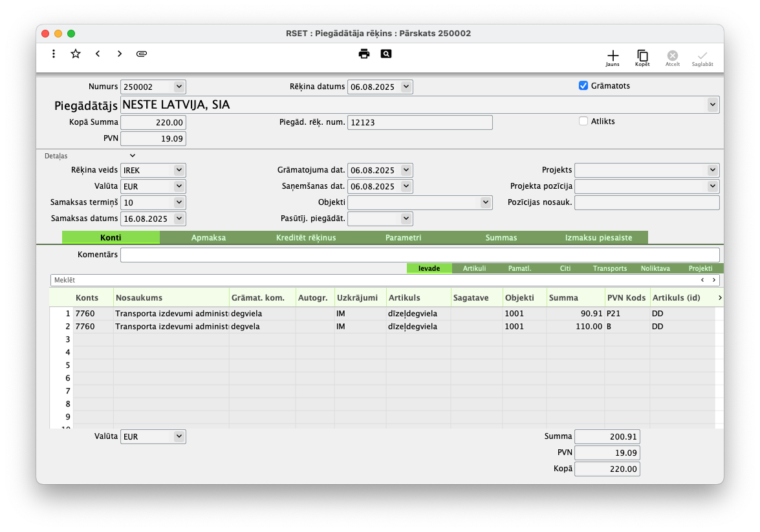
Task: Open the print preview icon
Action: pyautogui.click(x=386, y=54)
